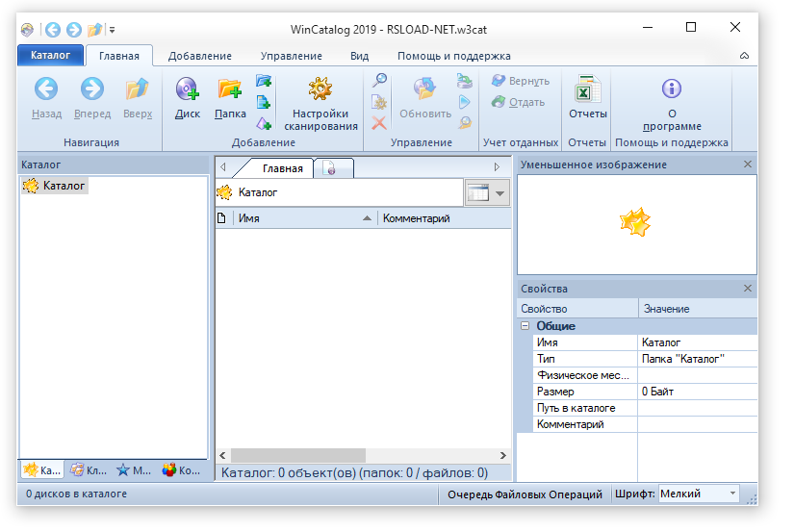This screenshot has height=532, width=794.
Task: Click Вернуть in Учет отданных
Action: [x=521, y=81]
